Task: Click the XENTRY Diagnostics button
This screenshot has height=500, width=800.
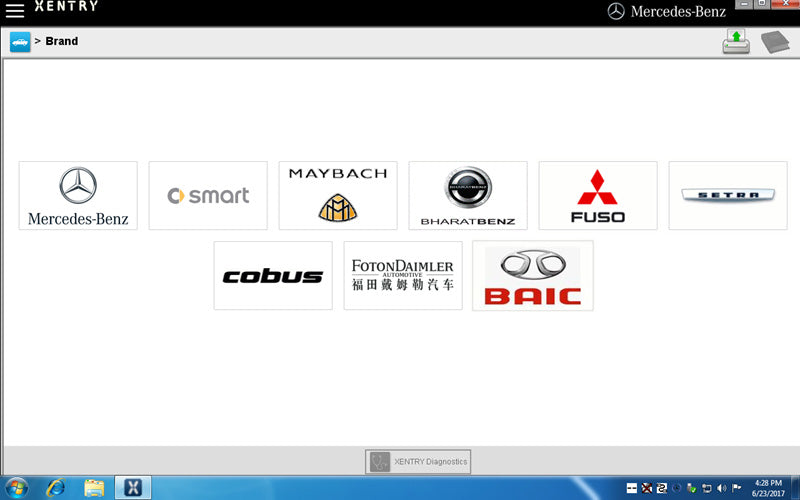Action: 418,461
